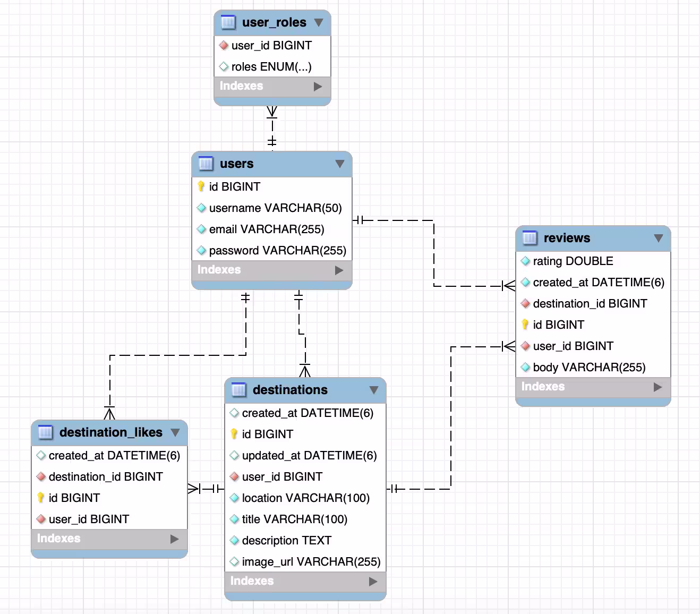Click the diamond icon beside body VARCHAR(255)
The image size is (700, 614).
(525, 367)
